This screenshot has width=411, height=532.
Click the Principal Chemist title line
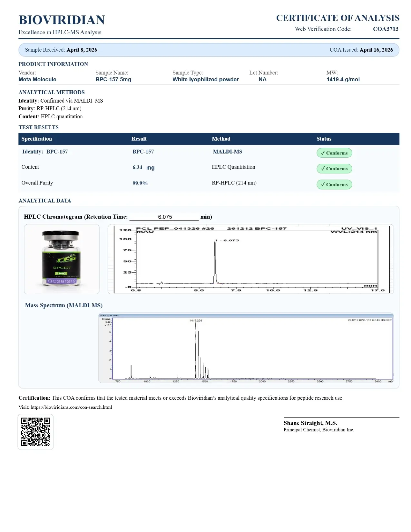(319, 430)
